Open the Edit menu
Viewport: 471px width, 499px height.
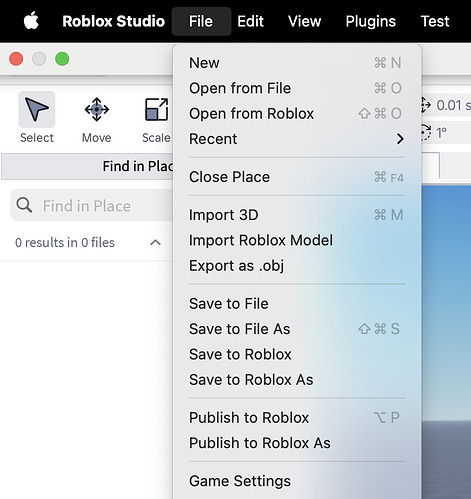[x=250, y=21]
